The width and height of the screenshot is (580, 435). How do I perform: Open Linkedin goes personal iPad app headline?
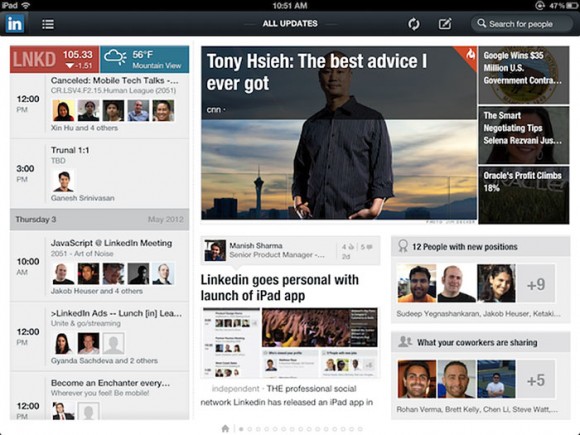tap(280, 288)
